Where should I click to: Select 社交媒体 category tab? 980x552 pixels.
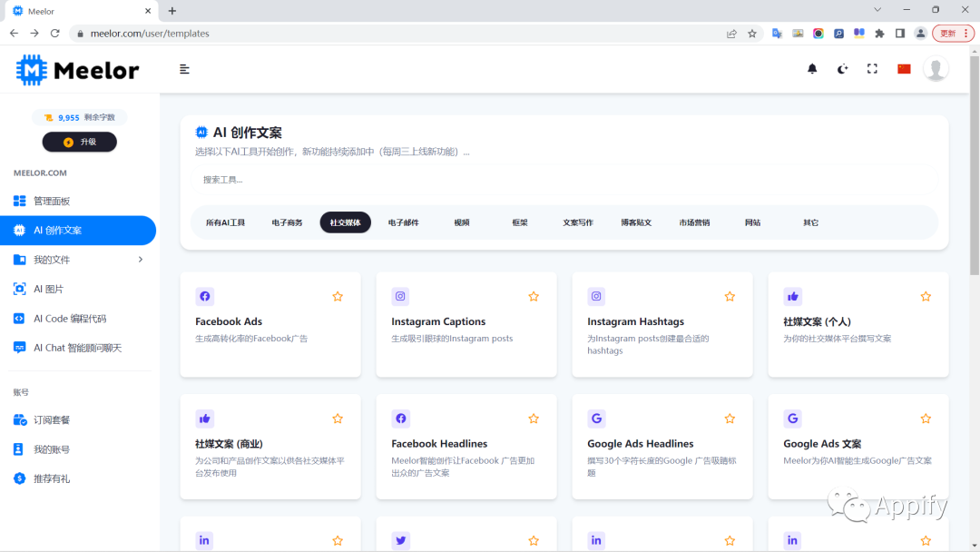tap(345, 222)
